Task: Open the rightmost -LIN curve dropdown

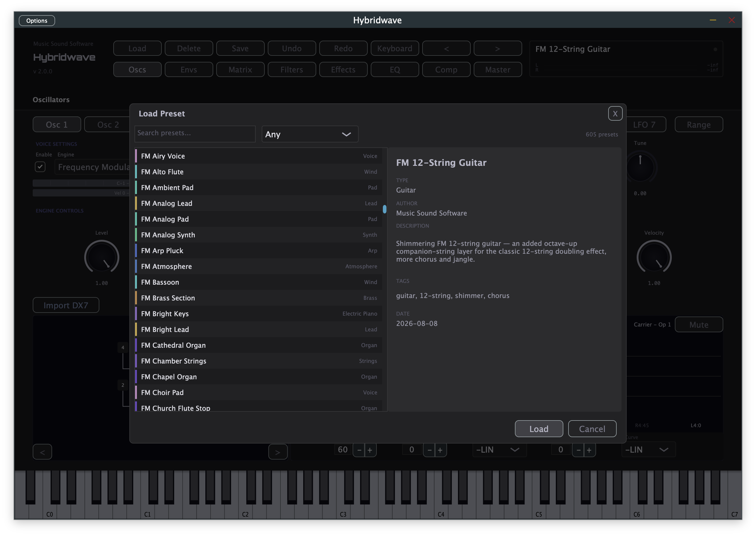Action: click(x=648, y=450)
